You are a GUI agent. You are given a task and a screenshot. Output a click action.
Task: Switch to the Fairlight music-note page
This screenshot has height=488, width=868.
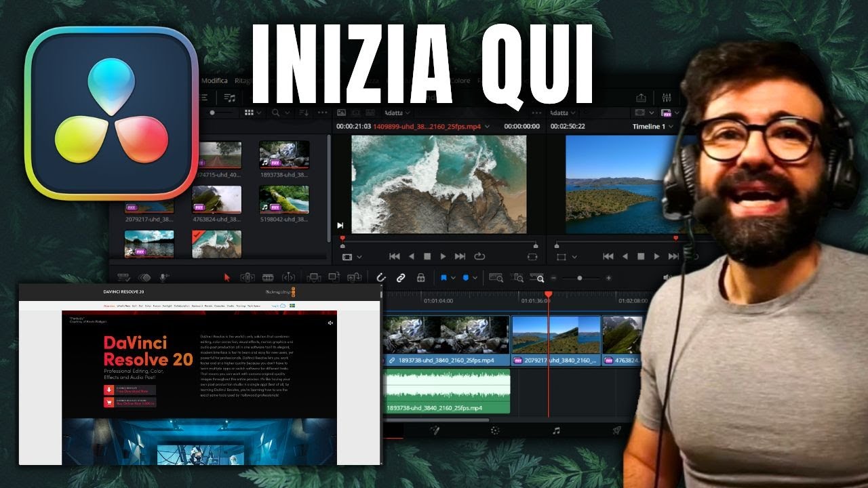(556, 430)
